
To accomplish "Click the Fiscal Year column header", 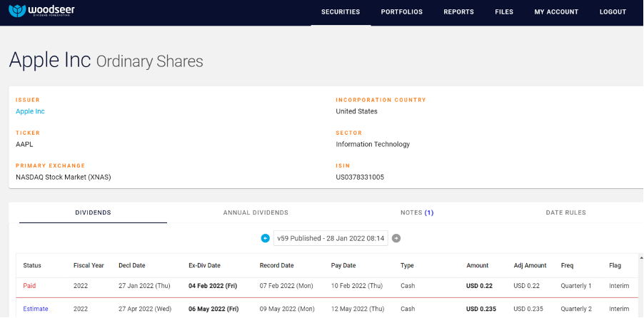I will [x=89, y=265].
